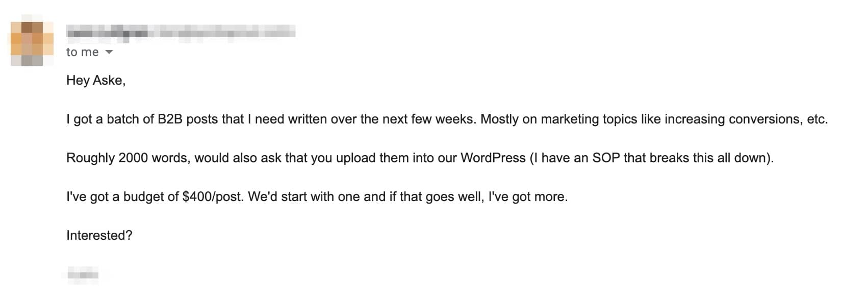Click the blurred signature below 'Interested?'
The height and width of the screenshot is (297, 868).
pos(83,275)
